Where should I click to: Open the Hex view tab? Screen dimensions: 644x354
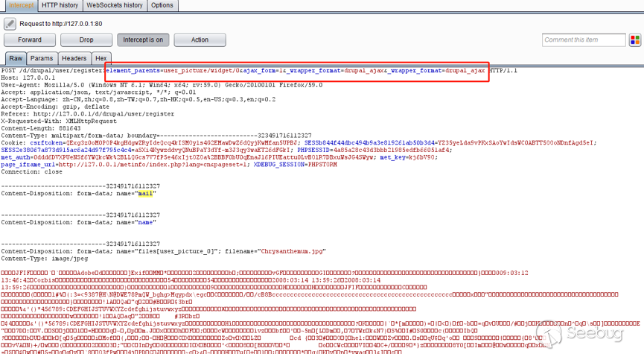[101, 58]
